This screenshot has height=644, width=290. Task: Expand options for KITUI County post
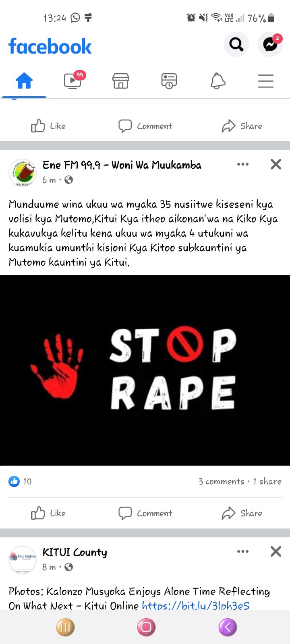243,551
